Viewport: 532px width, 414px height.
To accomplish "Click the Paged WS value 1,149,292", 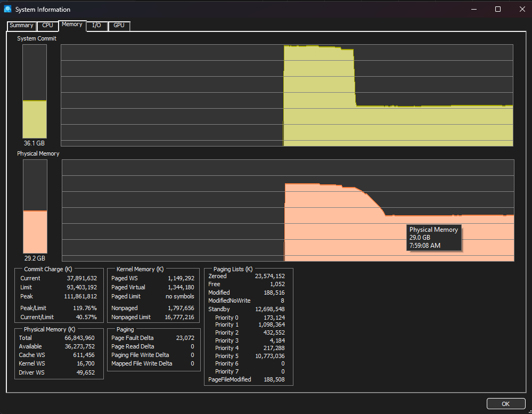I will (181, 278).
